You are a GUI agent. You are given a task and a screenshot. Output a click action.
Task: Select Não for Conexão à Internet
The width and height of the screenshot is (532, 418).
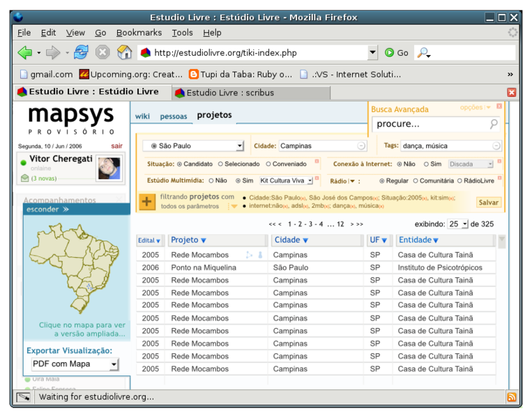[x=400, y=164]
